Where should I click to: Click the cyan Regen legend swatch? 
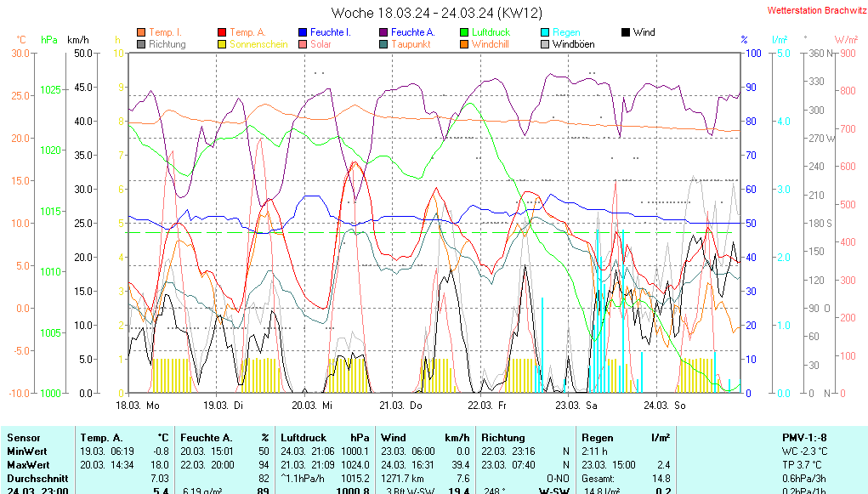(x=545, y=32)
